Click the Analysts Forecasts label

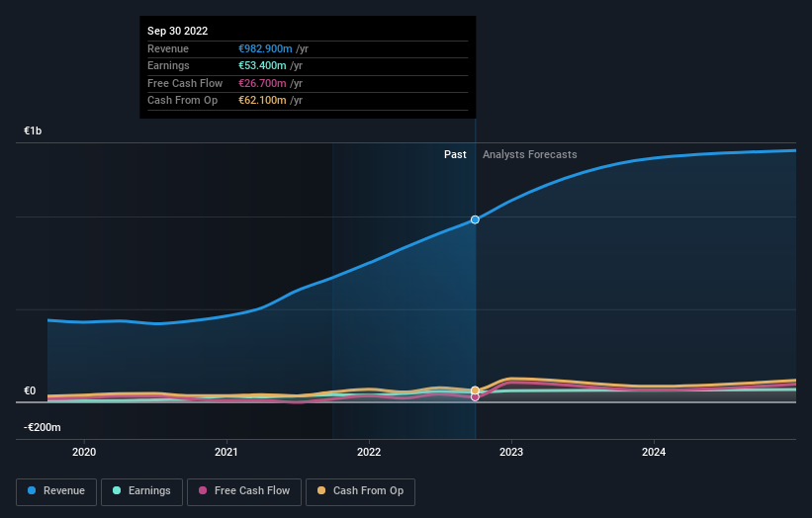click(x=530, y=154)
